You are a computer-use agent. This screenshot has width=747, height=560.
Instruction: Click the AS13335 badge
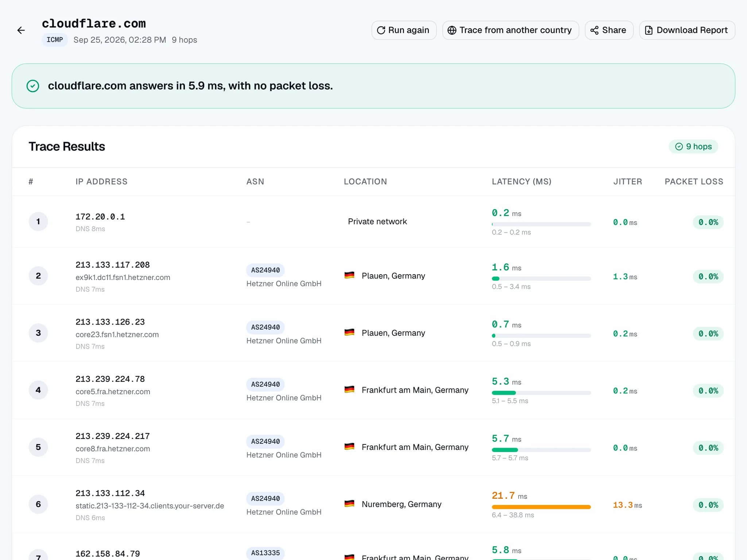pos(266,553)
